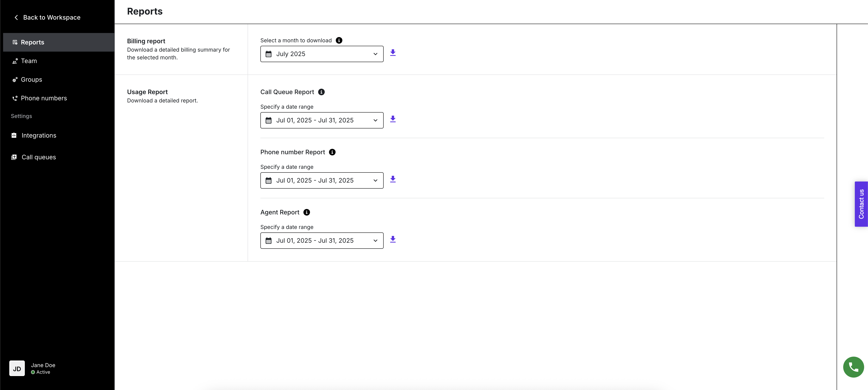This screenshot has height=390, width=868.
Task: Open Phone numbers section
Action: click(44, 98)
